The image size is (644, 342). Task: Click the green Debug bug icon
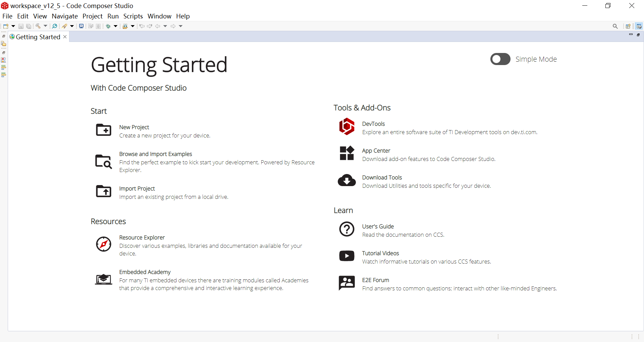(108, 26)
